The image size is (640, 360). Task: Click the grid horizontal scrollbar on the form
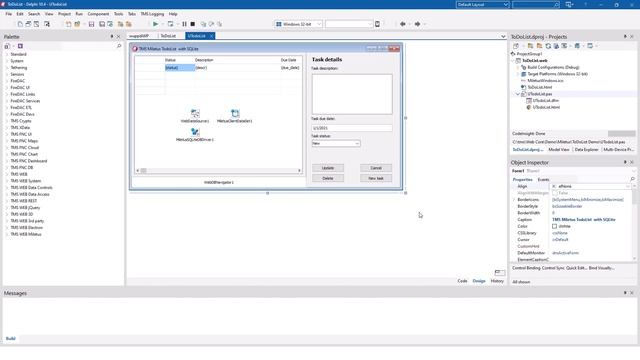pos(218,171)
